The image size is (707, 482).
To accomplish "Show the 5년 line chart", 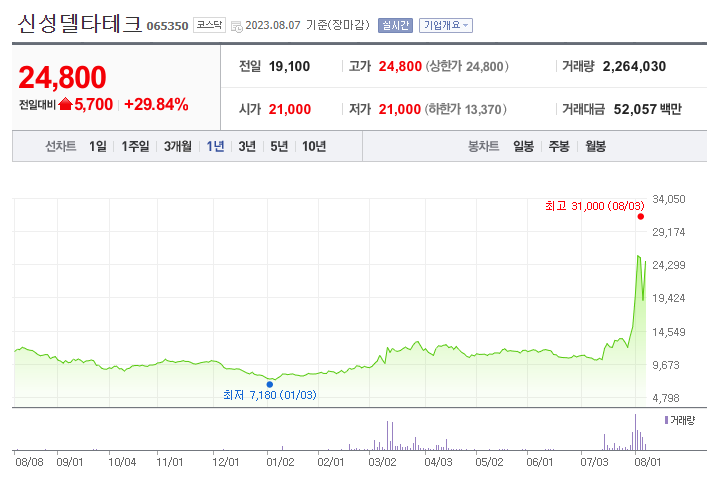I will (279, 146).
